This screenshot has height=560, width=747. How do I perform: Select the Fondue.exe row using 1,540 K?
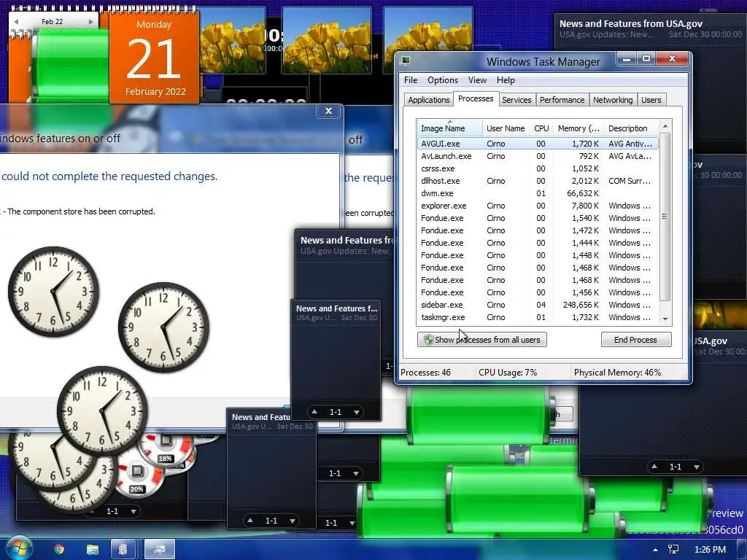point(538,217)
